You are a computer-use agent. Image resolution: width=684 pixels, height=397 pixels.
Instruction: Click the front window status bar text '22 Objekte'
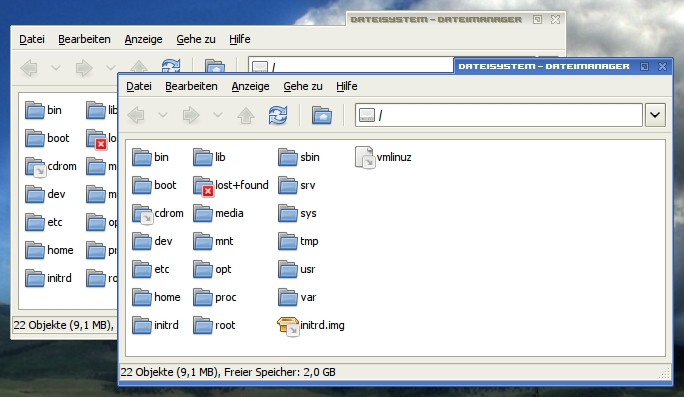[147, 372]
